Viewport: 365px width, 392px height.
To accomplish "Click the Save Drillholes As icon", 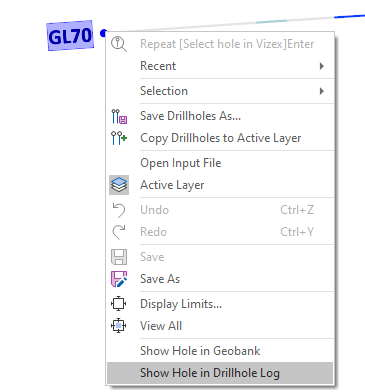I will (x=119, y=116).
